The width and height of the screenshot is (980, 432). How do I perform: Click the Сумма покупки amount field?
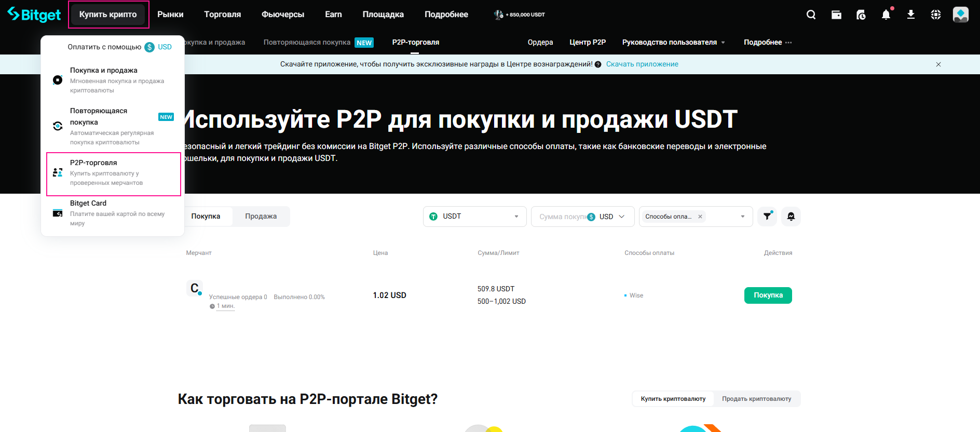(561, 217)
